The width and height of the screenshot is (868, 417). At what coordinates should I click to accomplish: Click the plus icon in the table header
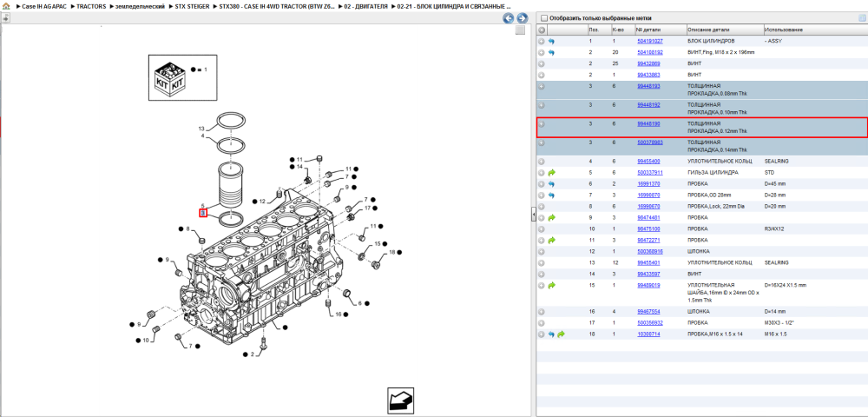[542, 30]
